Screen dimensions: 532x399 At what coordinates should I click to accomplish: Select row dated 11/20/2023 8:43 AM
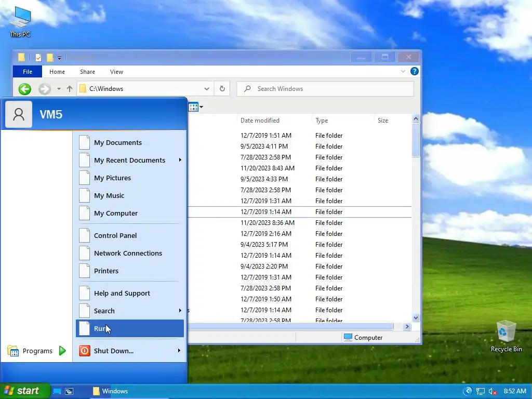(x=300, y=168)
